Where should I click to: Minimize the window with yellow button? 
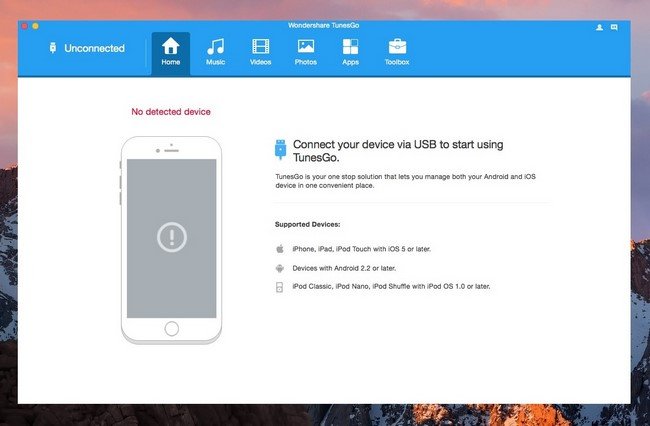36,26
